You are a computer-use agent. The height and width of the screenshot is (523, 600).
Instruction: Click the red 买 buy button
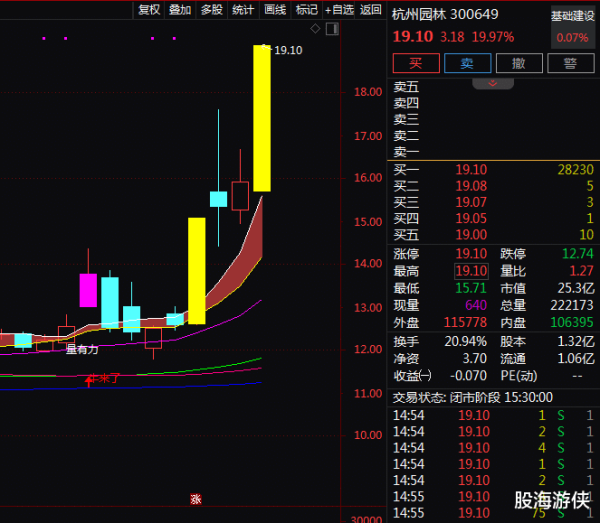tap(416, 63)
